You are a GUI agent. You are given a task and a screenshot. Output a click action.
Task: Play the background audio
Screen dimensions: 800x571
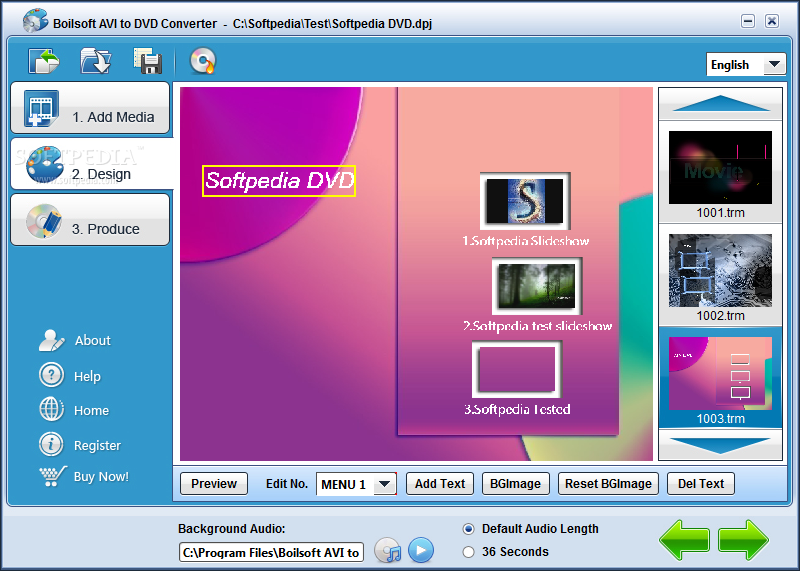click(421, 551)
